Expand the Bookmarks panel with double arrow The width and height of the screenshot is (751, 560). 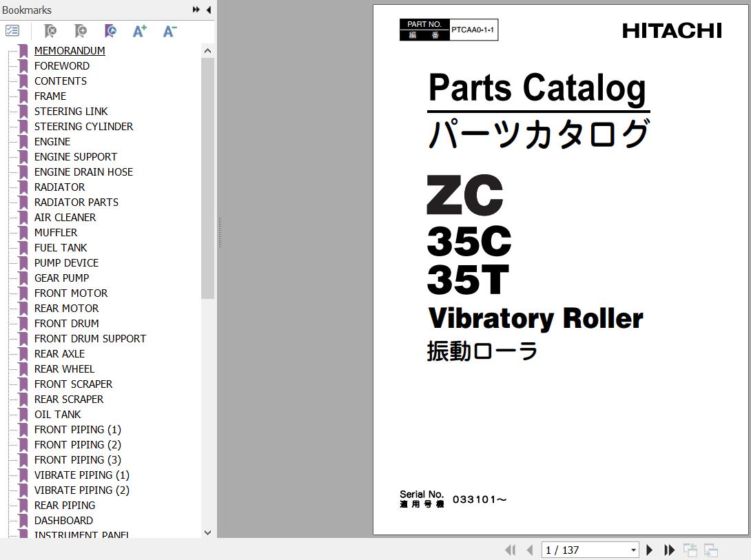196,10
